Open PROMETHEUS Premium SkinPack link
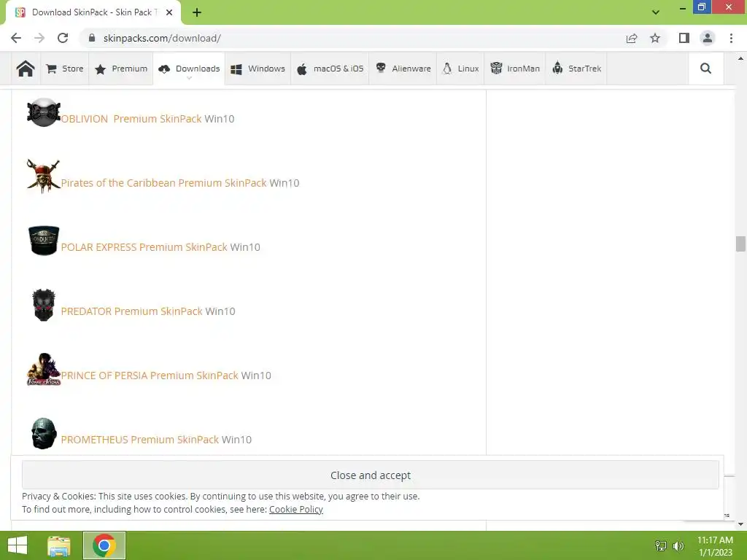This screenshot has height=560, width=747. click(x=140, y=440)
